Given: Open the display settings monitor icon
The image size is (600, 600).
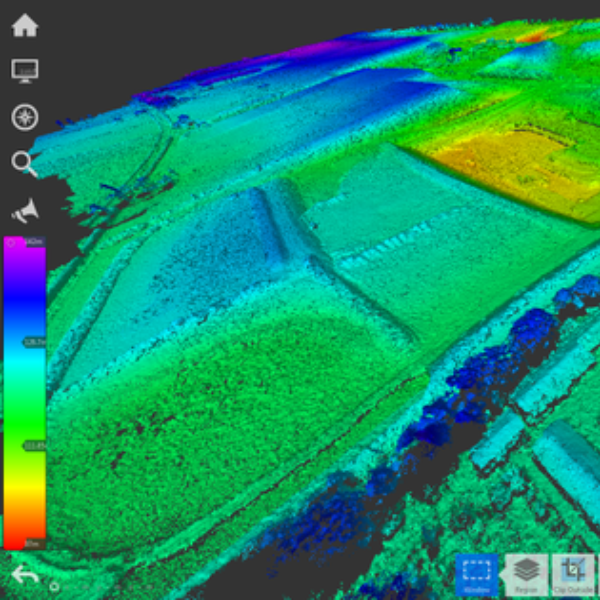Looking at the screenshot, I should pyautogui.click(x=24, y=70).
